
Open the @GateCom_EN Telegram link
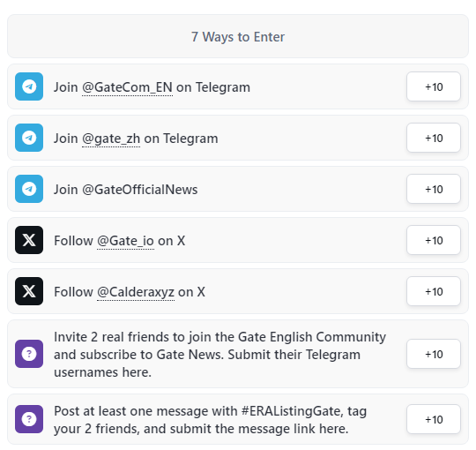coord(127,87)
